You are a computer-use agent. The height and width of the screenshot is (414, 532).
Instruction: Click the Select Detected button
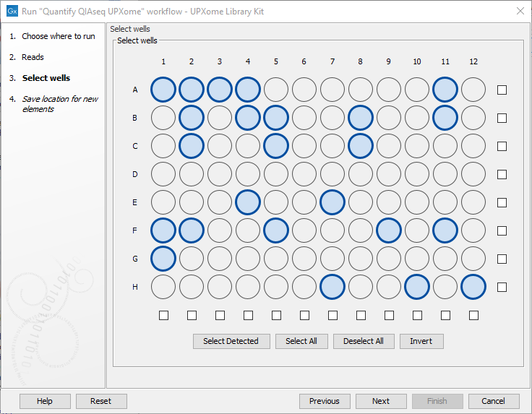click(x=231, y=341)
